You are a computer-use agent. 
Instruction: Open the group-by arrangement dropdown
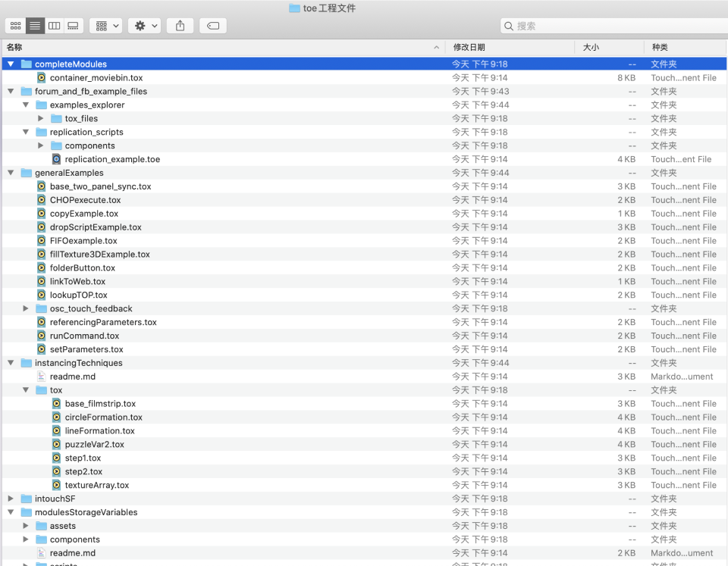coord(105,26)
